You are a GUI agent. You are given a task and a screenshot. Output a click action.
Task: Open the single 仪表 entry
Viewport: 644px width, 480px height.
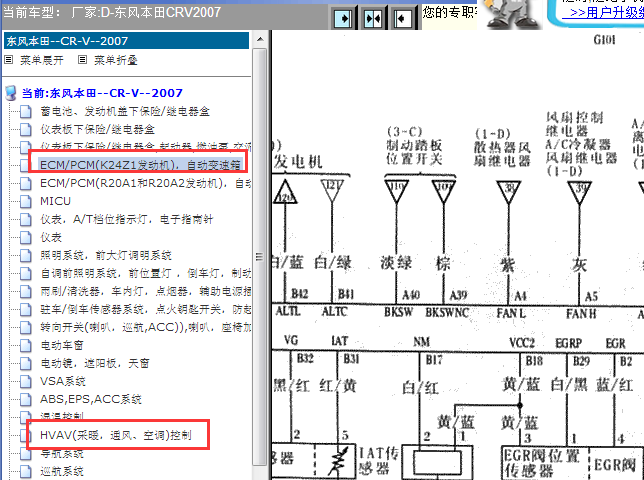point(51,237)
